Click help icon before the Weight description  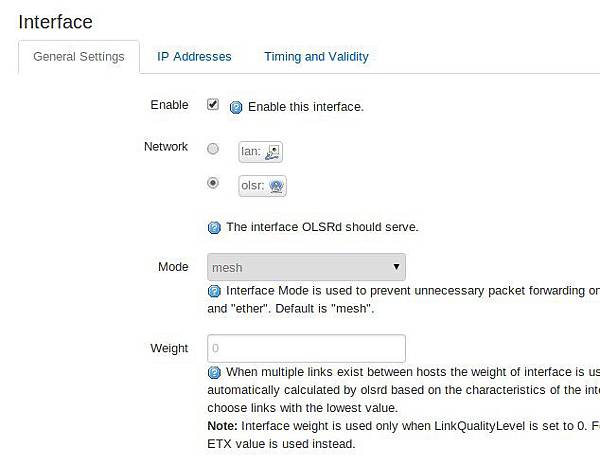[x=214, y=372]
